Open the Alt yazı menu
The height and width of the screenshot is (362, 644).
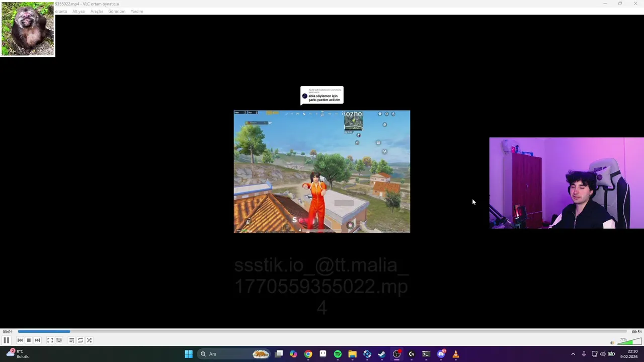(x=79, y=11)
